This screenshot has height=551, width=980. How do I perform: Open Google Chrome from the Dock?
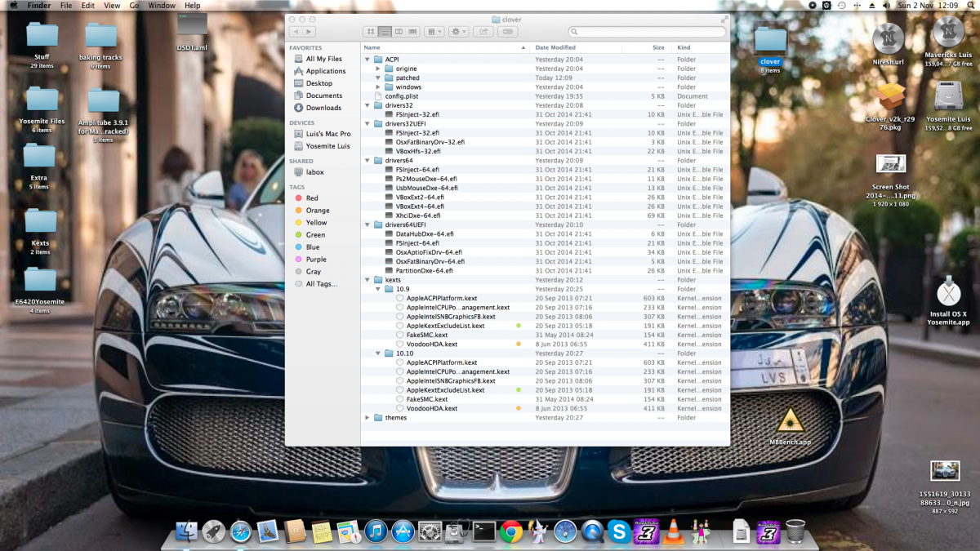point(511,531)
